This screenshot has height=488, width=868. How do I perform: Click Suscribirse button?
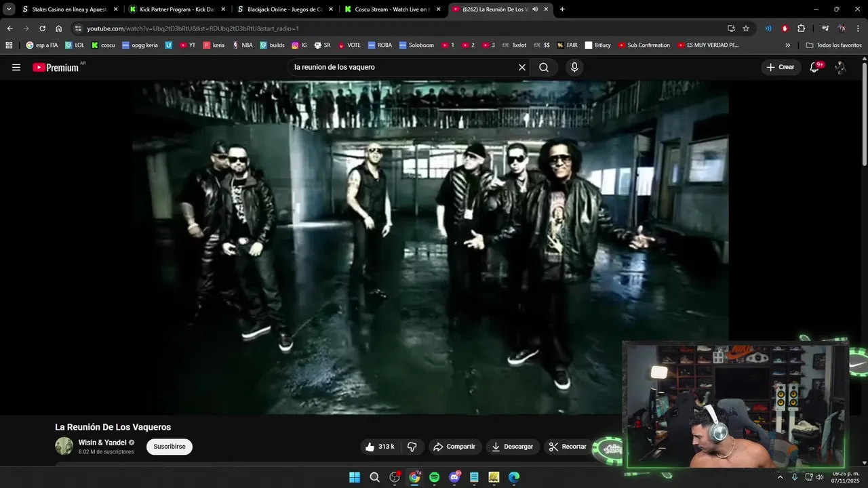170,447
